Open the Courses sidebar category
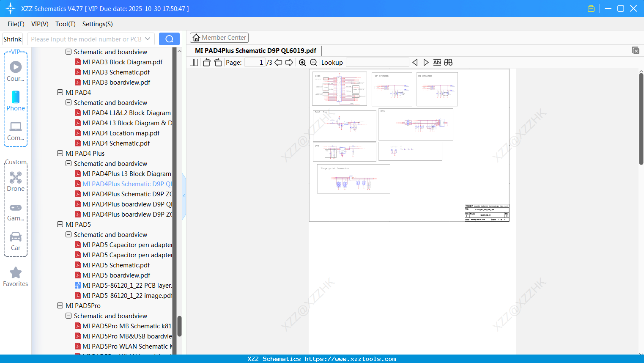 tap(16, 71)
